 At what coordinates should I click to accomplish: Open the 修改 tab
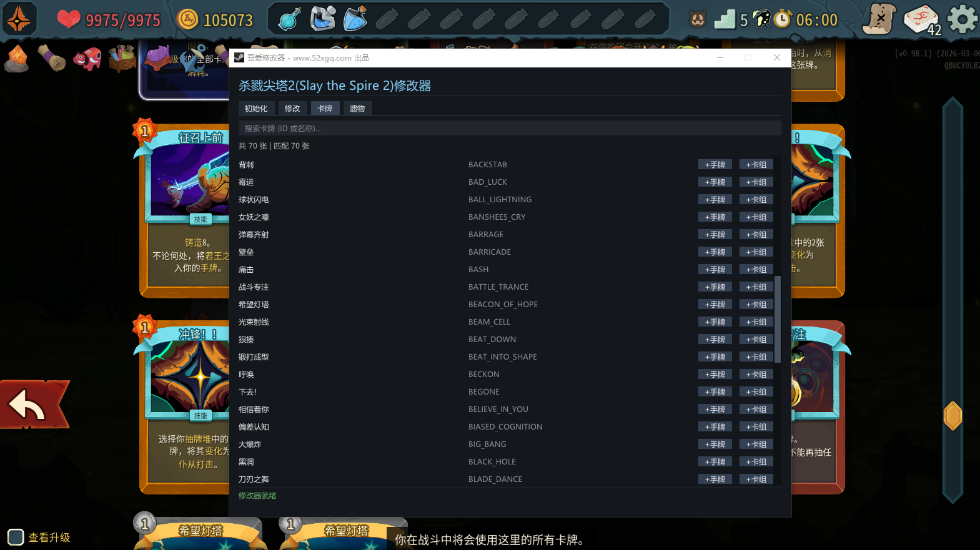click(x=292, y=109)
